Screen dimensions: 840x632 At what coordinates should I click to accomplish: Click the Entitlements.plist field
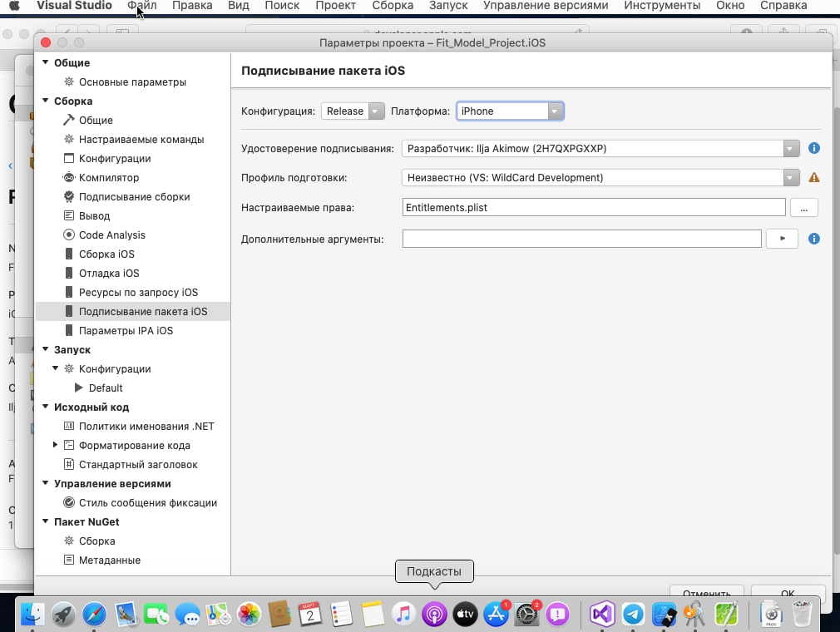click(594, 208)
